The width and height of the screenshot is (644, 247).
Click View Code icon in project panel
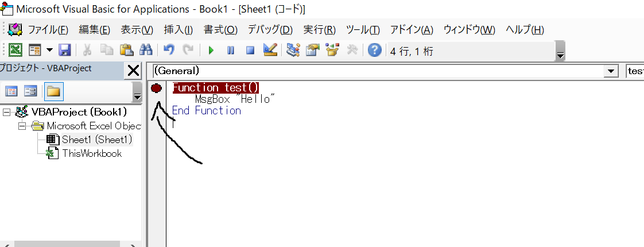coord(11,91)
